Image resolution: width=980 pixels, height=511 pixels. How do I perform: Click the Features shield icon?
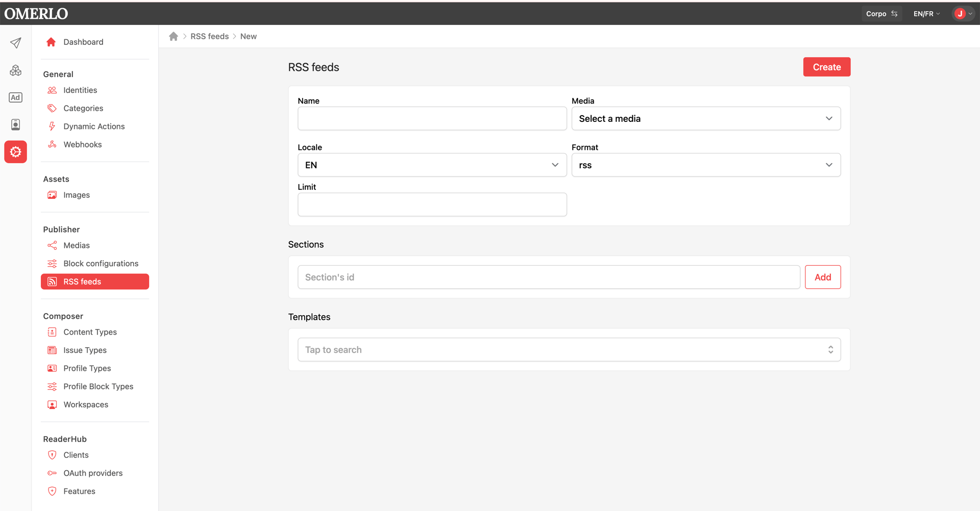pyautogui.click(x=52, y=491)
